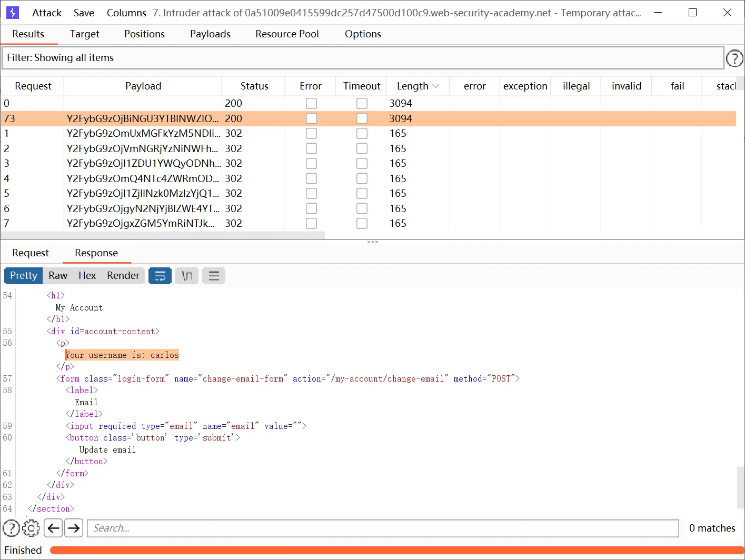Click the three-dot pane divider handle
Viewport: 745px width, 560px height.
click(373, 242)
